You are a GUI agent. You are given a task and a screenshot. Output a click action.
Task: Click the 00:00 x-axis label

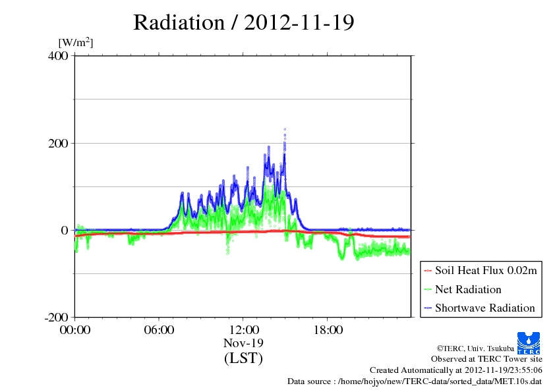[x=75, y=330]
